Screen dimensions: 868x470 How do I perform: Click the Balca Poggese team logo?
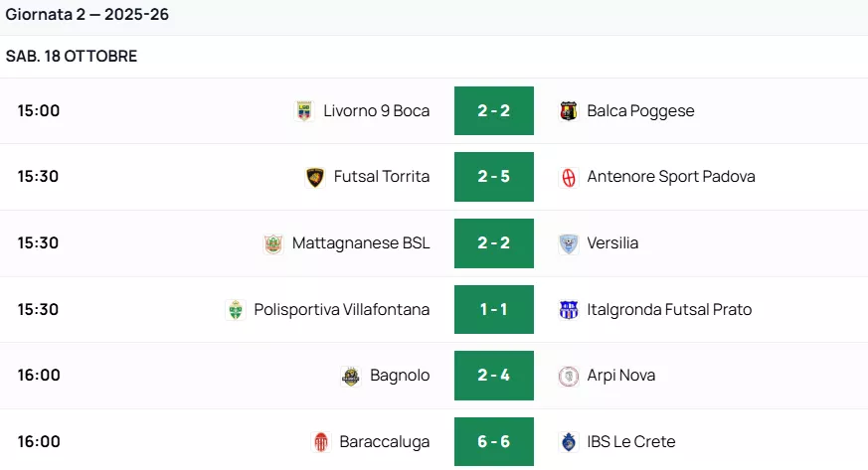568,111
